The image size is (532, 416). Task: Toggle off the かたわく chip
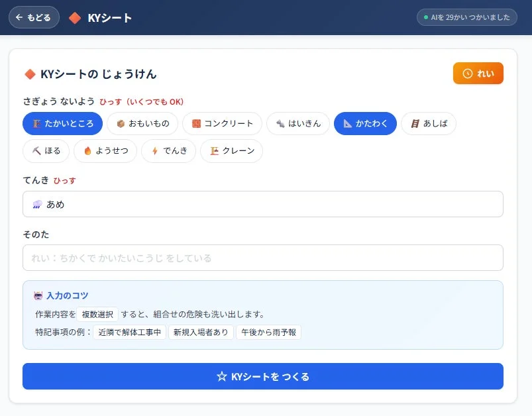tap(365, 123)
